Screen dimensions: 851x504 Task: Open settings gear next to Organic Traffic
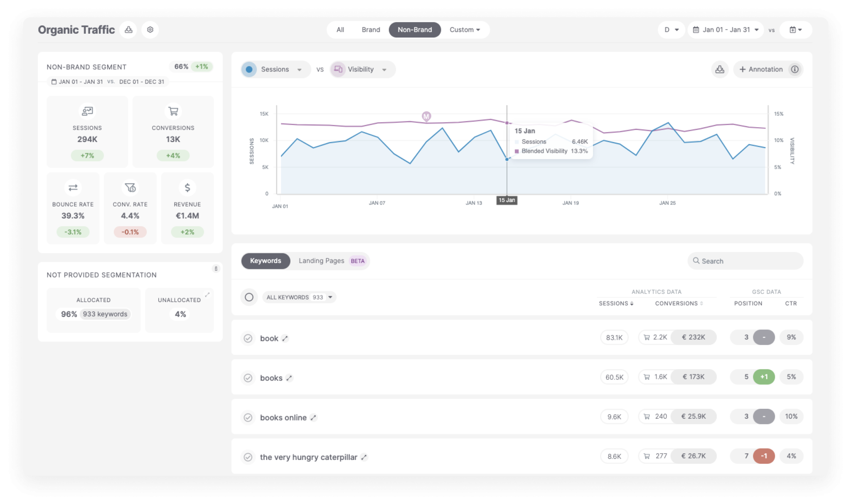pos(150,30)
